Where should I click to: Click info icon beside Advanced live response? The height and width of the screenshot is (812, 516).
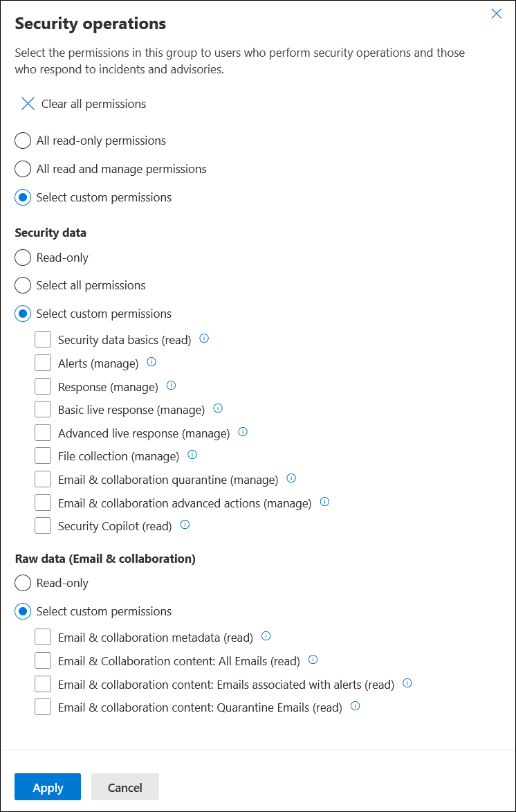pyautogui.click(x=243, y=432)
